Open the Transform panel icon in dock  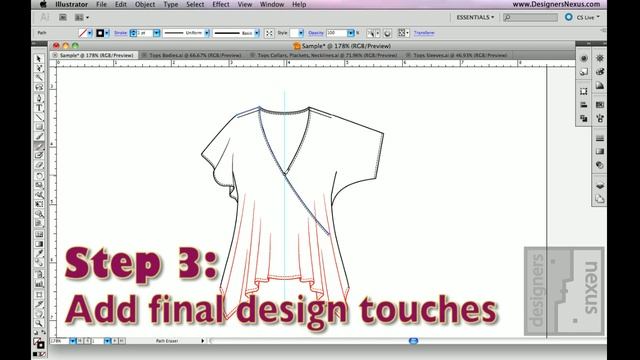coord(584,91)
